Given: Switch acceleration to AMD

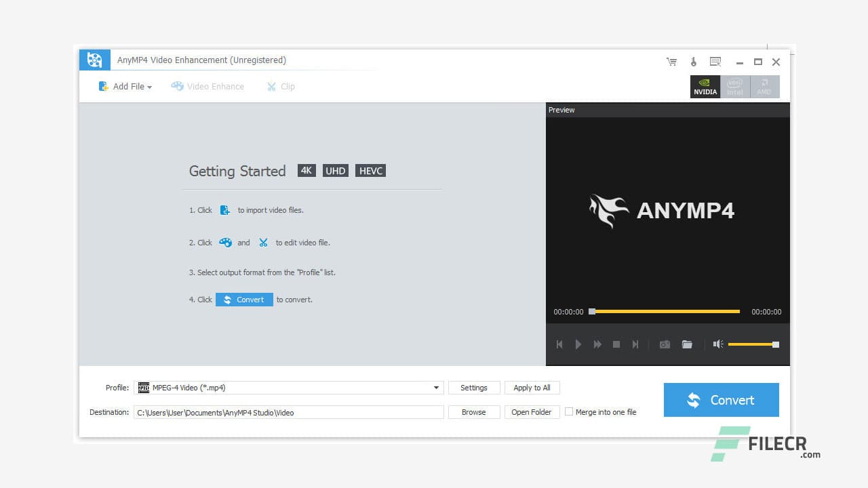Looking at the screenshot, I should pyautogui.click(x=764, y=86).
